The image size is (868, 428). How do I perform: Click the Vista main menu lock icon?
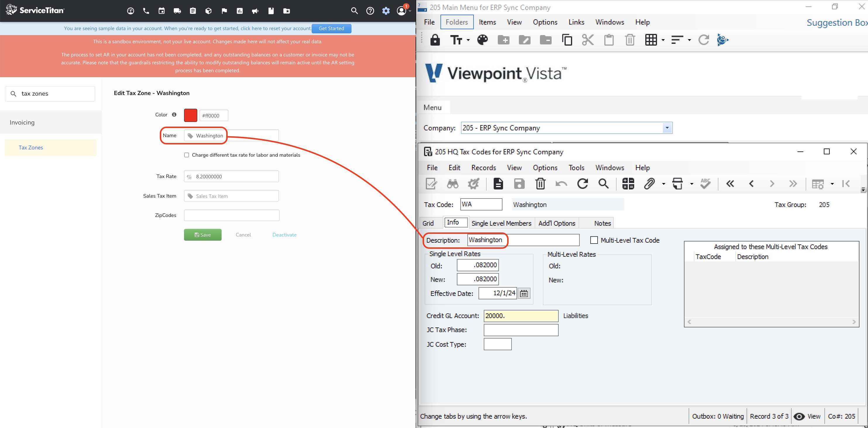pyautogui.click(x=435, y=40)
